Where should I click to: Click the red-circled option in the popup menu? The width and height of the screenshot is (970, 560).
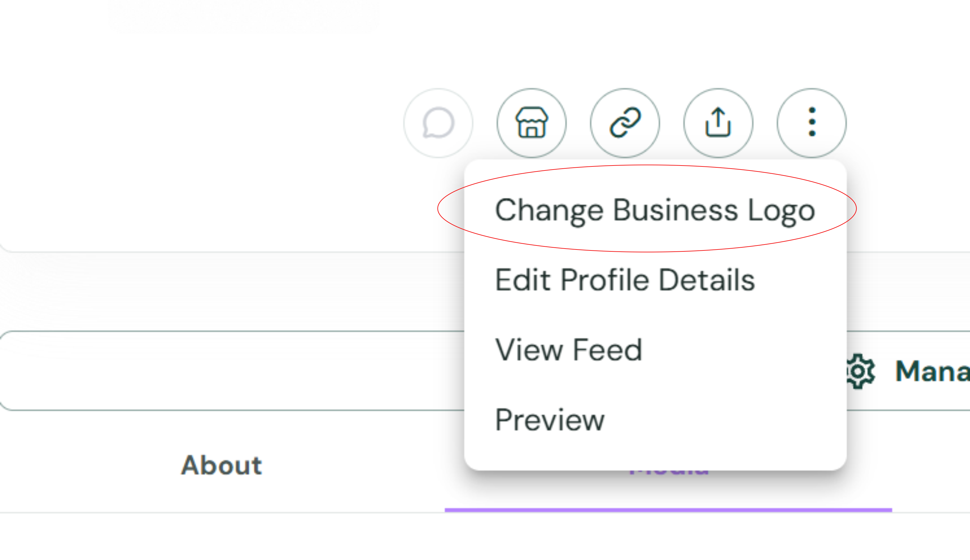coord(655,210)
